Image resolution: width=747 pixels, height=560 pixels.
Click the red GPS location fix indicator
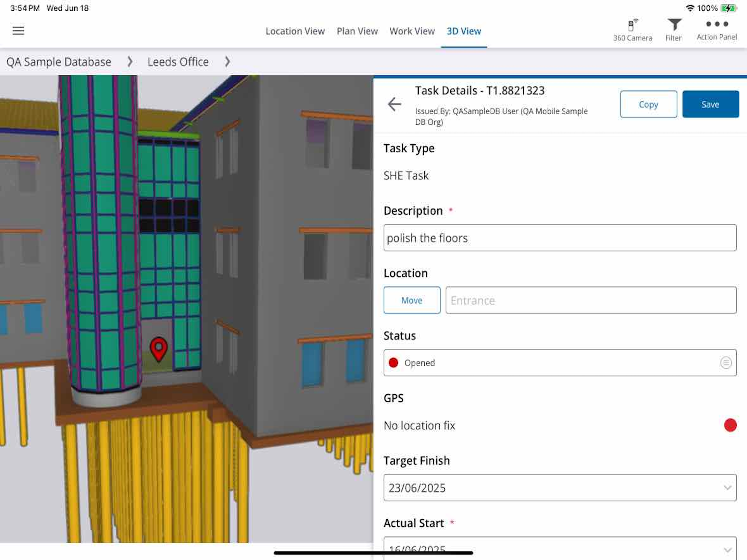coord(730,425)
